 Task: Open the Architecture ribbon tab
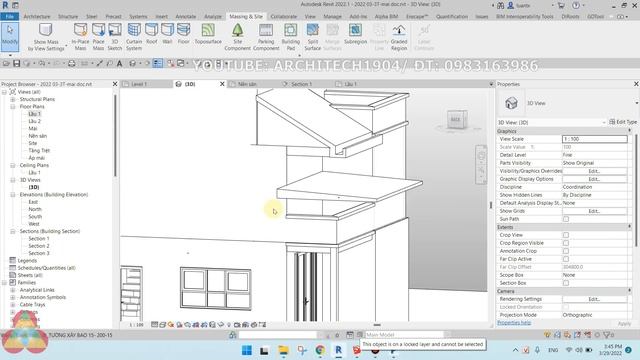click(x=37, y=16)
